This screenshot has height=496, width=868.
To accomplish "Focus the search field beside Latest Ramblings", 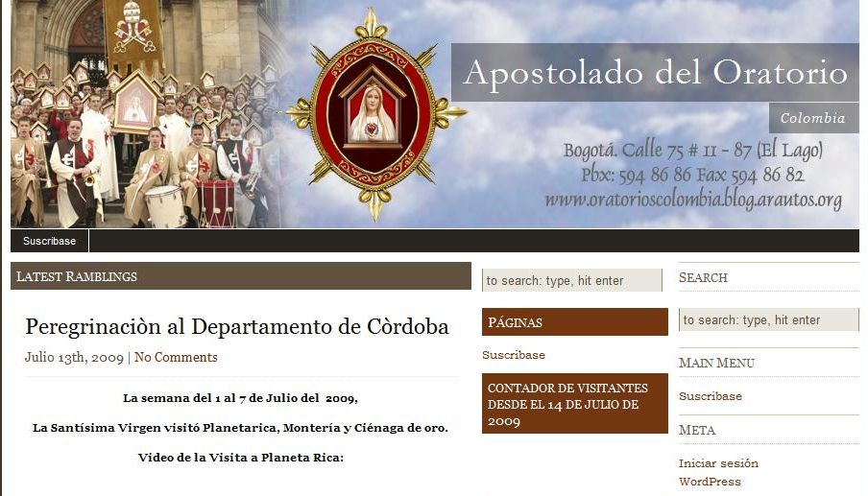I will [x=572, y=280].
